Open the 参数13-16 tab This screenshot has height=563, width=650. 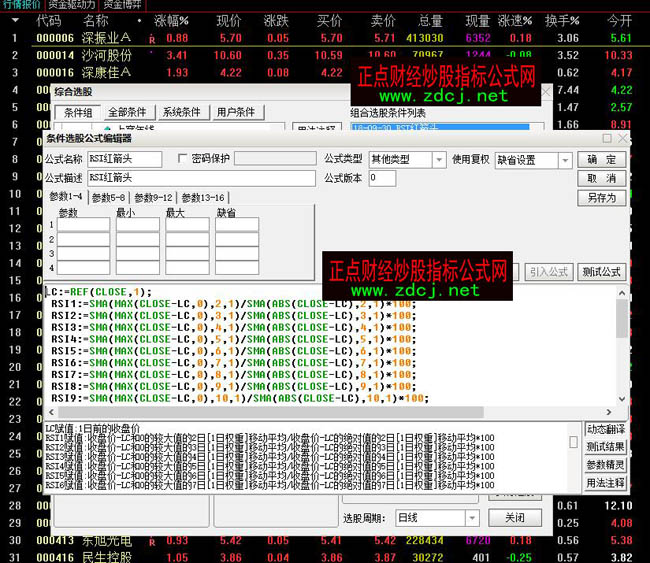click(x=203, y=197)
